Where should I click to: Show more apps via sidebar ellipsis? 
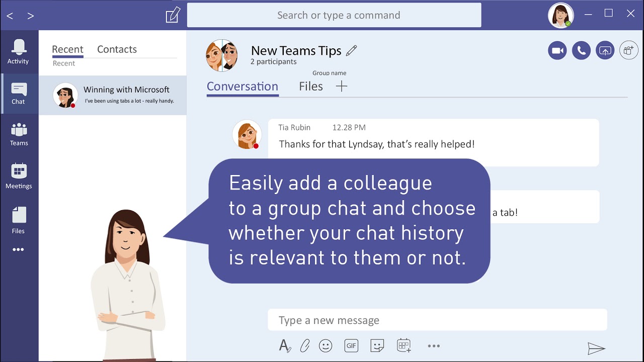[19, 249]
